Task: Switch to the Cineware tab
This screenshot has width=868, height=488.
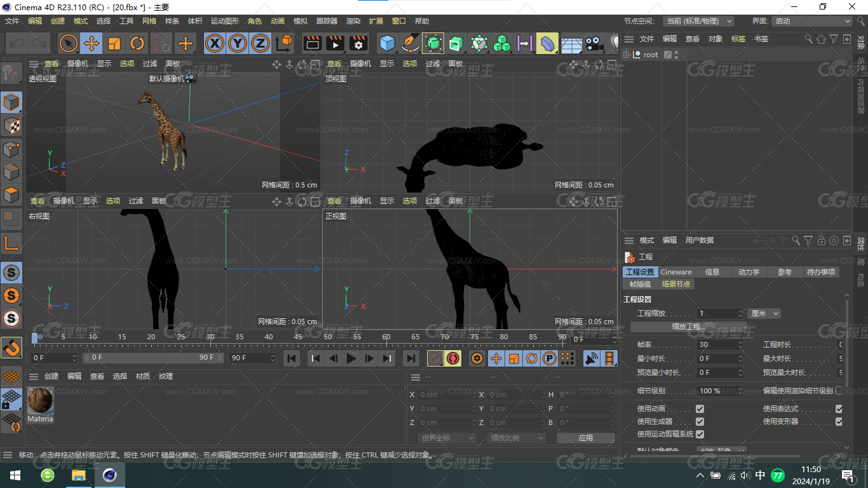Action: click(676, 272)
